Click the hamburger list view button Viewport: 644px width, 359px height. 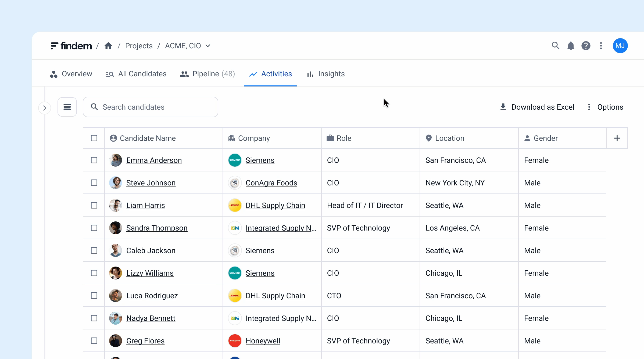pyautogui.click(x=67, y=107)
